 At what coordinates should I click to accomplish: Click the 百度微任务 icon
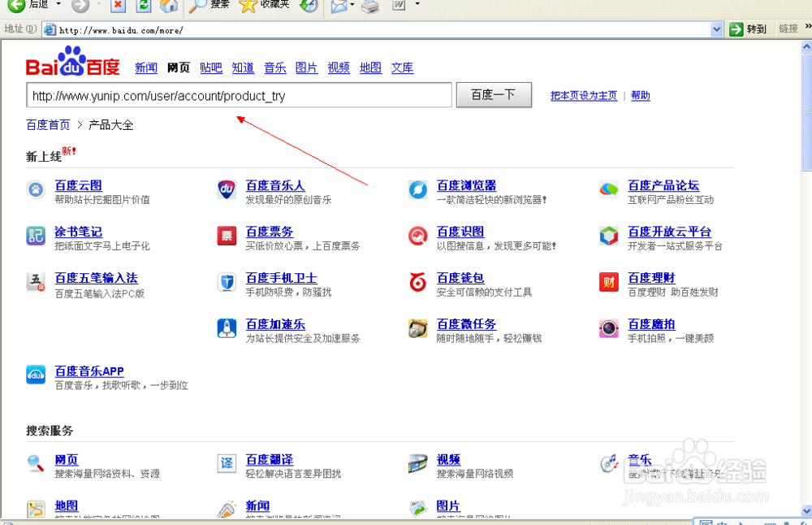pyautogui.click(x=418, y=328)
